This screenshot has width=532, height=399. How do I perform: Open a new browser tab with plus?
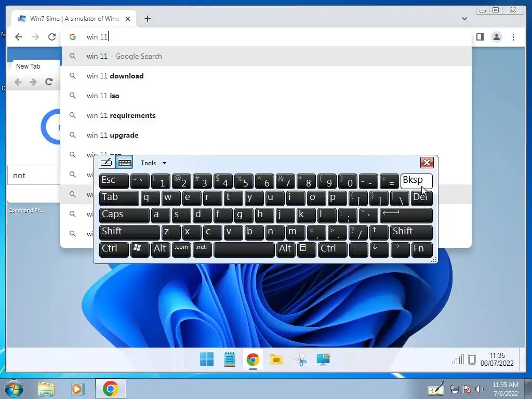(x=147, y=19)
